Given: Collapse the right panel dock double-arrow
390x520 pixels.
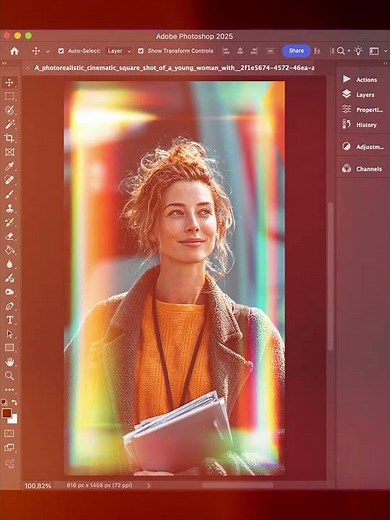Looking at the screenshot, I should (x=385, y=63).
